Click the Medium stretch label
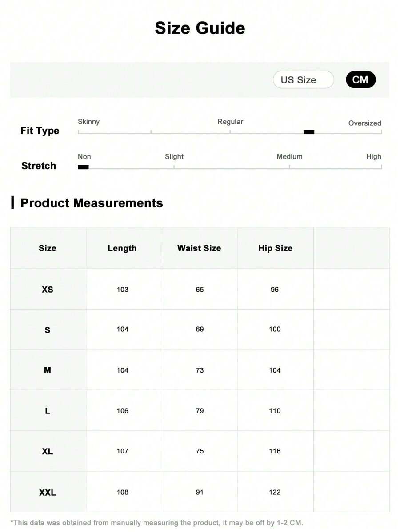 tap(289, 156)
